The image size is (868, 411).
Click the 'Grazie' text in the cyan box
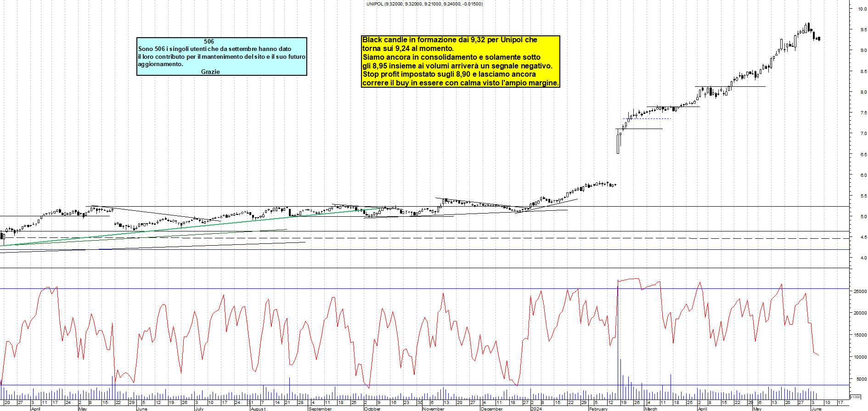210,72
